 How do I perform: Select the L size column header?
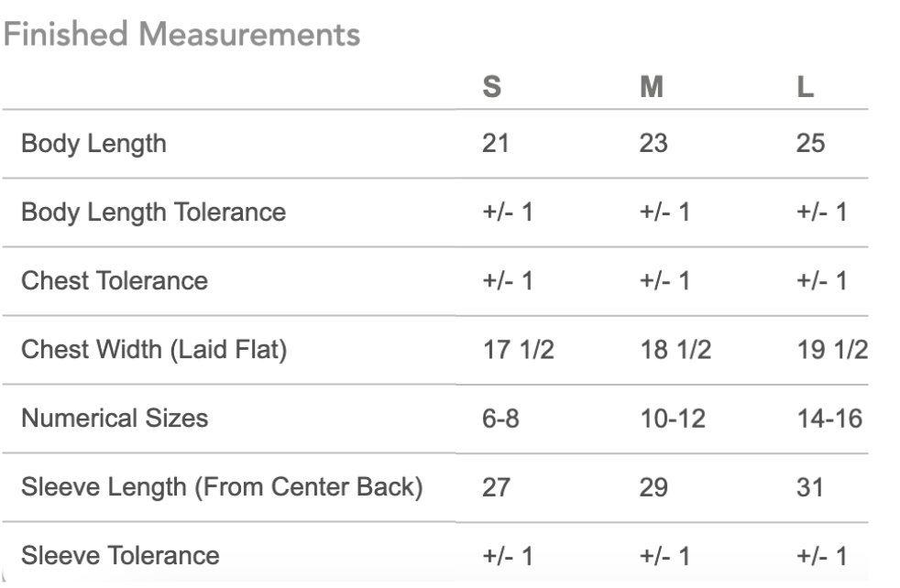point(806,87)
